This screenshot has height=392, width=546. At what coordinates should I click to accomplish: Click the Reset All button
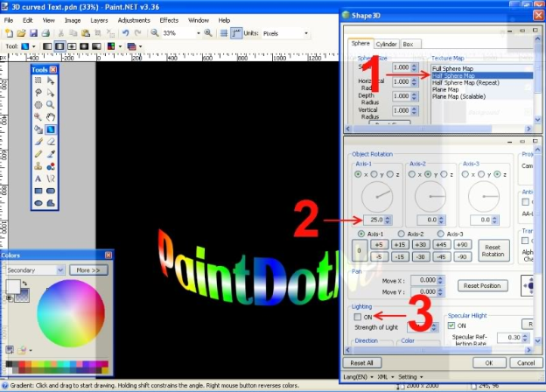[x=361, y=363]
